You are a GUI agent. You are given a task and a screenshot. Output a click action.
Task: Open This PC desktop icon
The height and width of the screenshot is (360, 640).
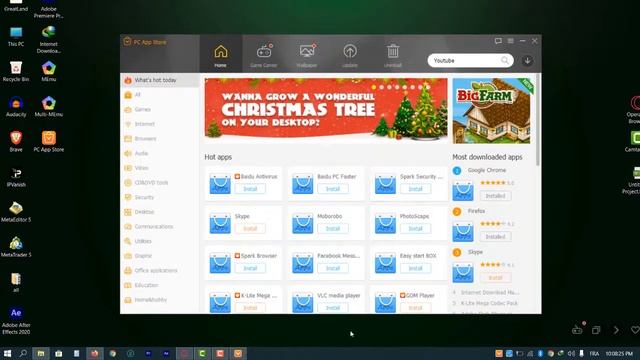16,36
